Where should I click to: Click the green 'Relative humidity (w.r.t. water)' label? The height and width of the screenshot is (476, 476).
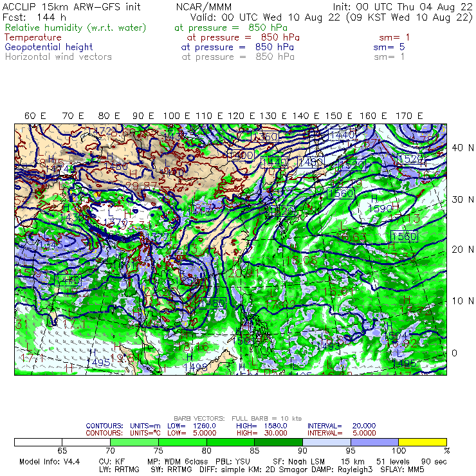(76, 28)
